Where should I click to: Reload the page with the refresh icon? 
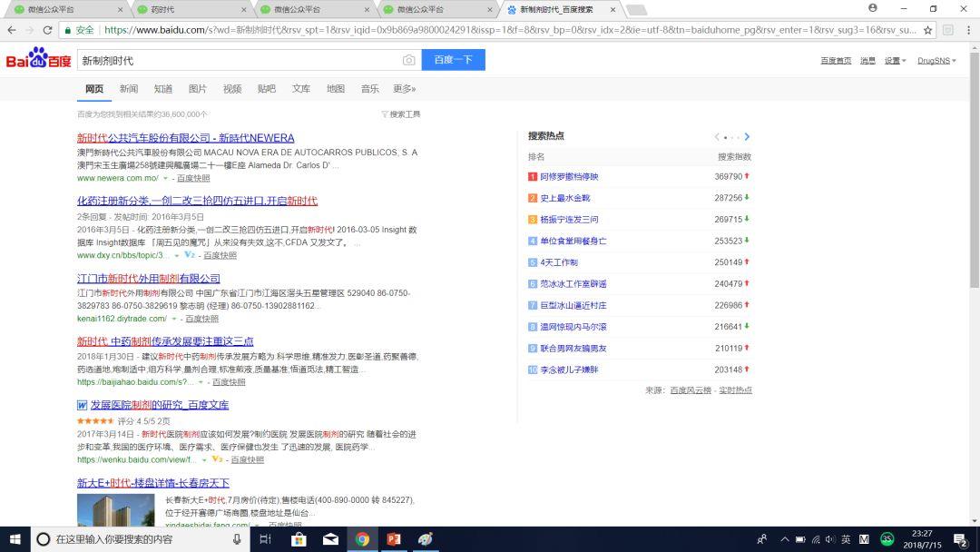[48, 30]
